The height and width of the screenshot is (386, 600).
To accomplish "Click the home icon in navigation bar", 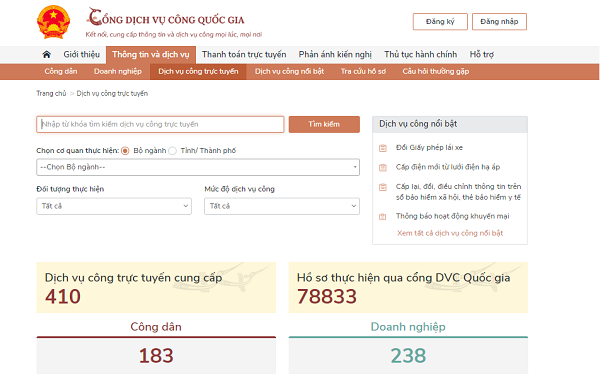I will [x=47, y=54].
